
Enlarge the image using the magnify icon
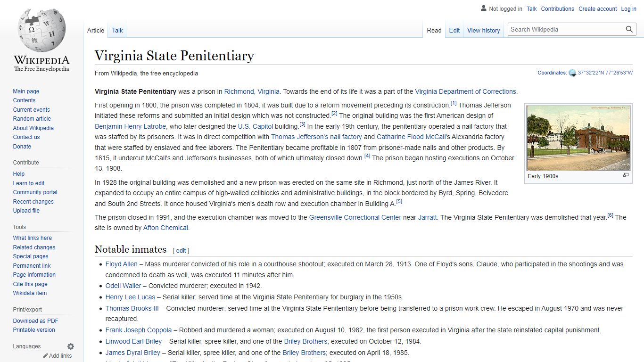[x=626, y=175]
